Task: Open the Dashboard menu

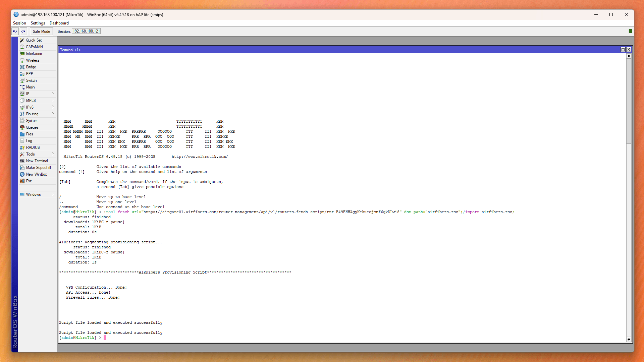Action: (59, 23)
